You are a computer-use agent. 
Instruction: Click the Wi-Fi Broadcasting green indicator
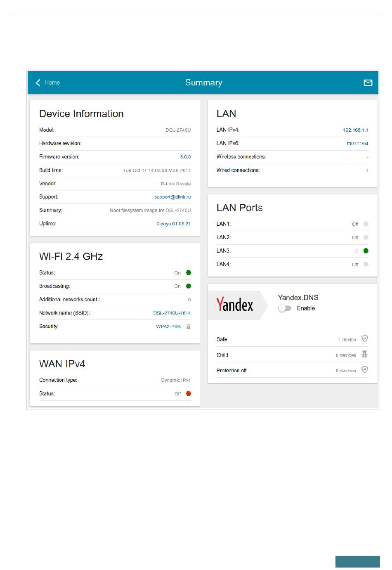coord(189,286)
